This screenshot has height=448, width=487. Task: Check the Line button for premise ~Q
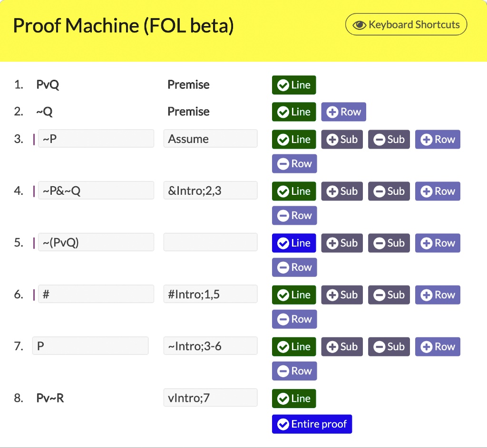(x=293, y=112)
